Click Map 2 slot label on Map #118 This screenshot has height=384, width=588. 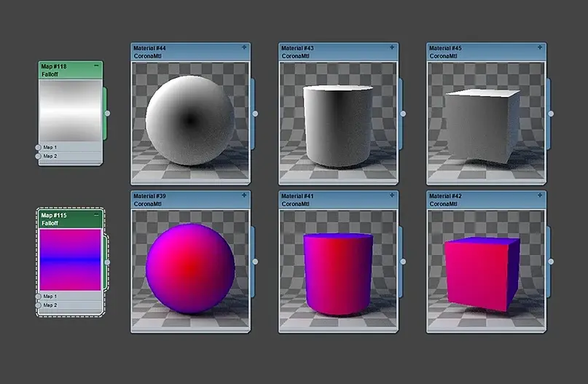pyautogui.click(x=50, y=156)
